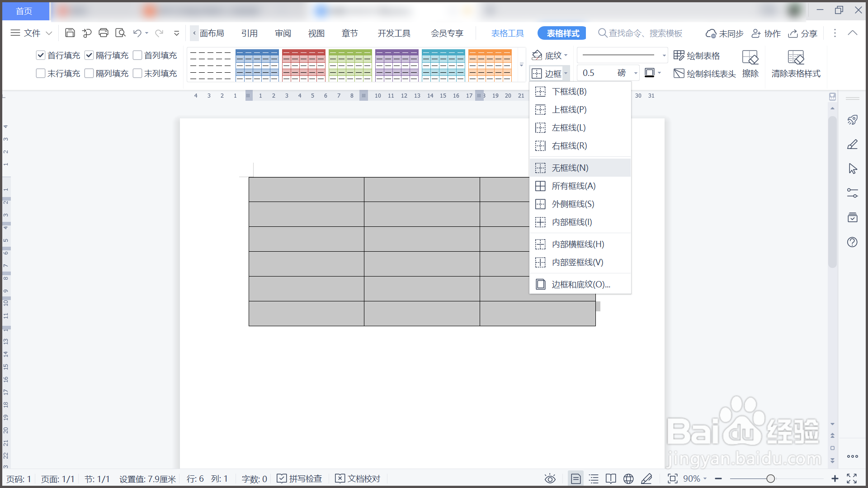This screenshot has width=868, height=488.
Task: Click the selection arrow icon in sidebar
Action: pos(852,169)
